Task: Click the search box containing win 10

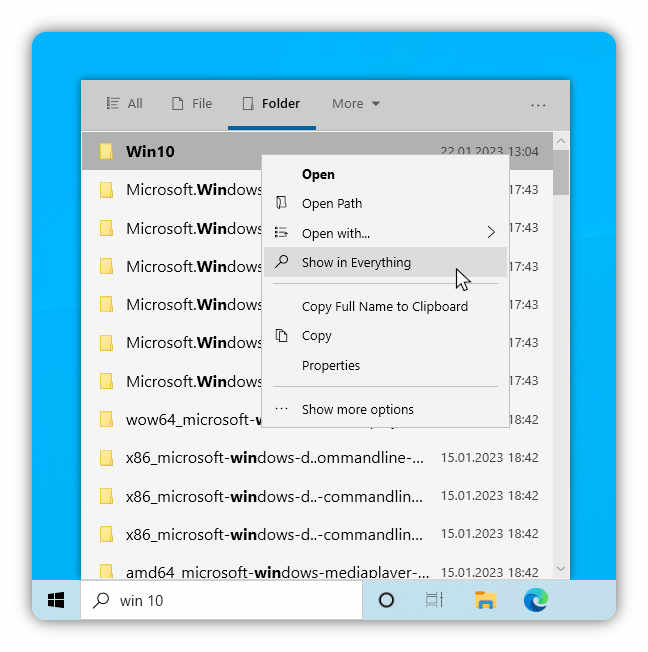Action: pos(221,600)
